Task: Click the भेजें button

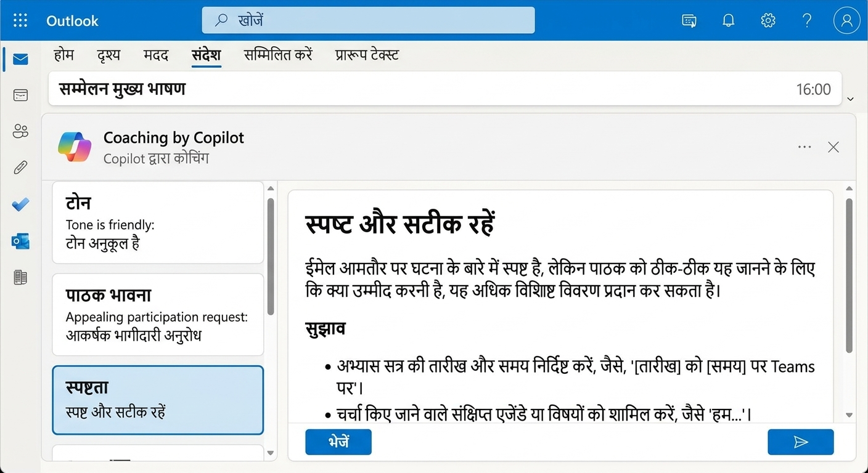Action: [338, 442]
